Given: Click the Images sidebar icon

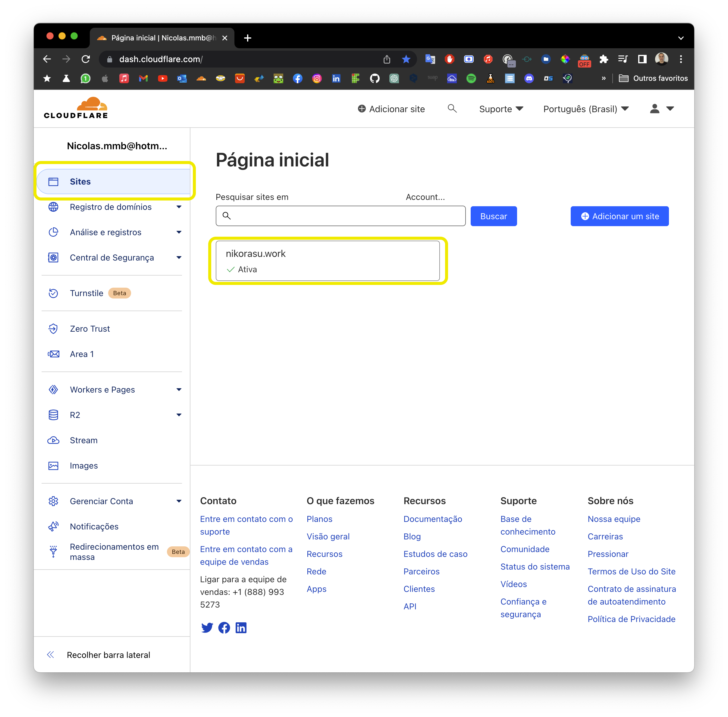Looking at the screenshot, I should (53, 466).
